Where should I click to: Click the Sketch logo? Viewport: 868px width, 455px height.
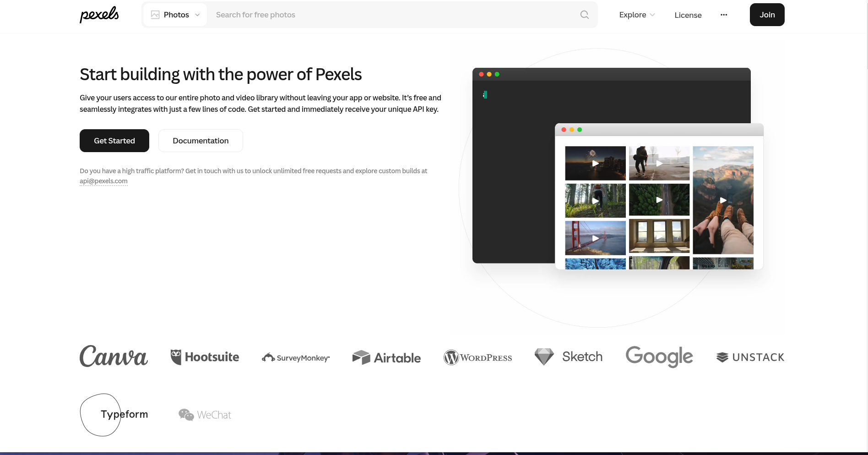569,356
